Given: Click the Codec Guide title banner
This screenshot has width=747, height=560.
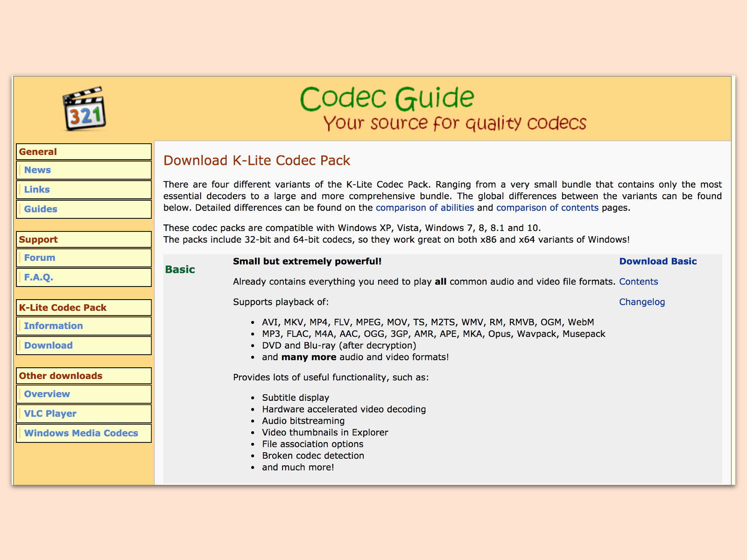Looking at the screenshot, I should (387, 98).
